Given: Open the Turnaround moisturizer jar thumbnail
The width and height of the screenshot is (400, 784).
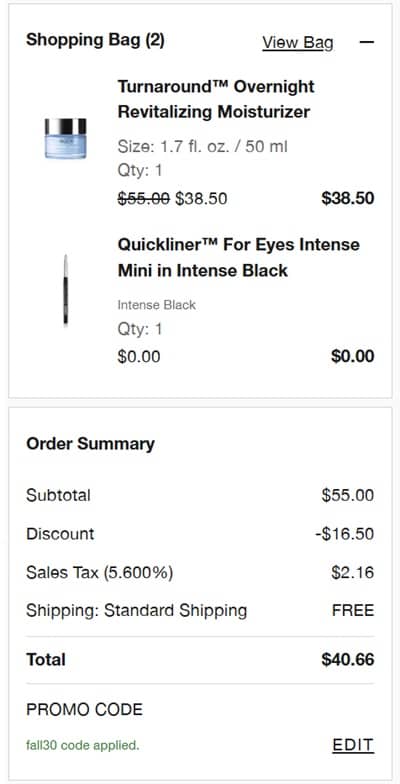Looking at the screenshot, I should click(65, 138).
